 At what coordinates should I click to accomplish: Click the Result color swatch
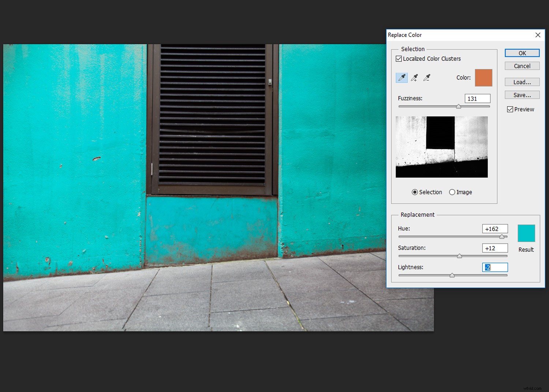click(x=526, y=233)
